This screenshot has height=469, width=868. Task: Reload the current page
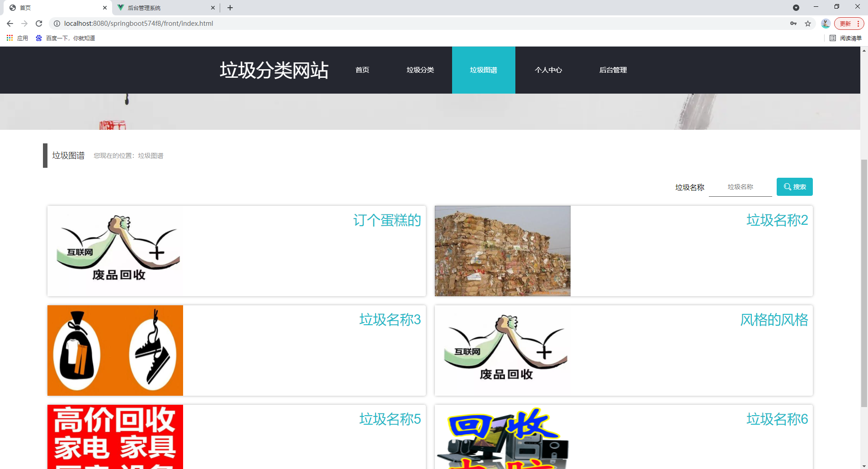(39, 24)
